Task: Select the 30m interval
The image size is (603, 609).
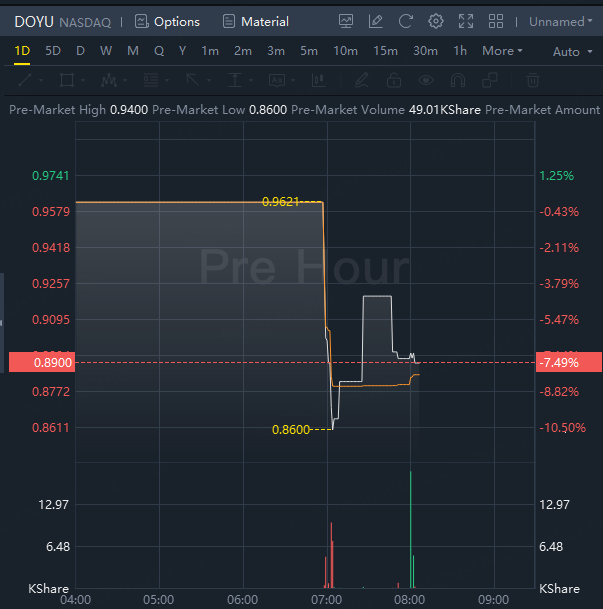Action: 426,51
